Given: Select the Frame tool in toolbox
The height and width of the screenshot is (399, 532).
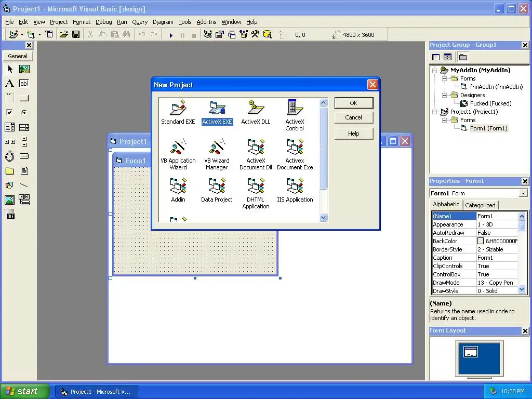Looking at the screenshot, I should coord(10,98).
